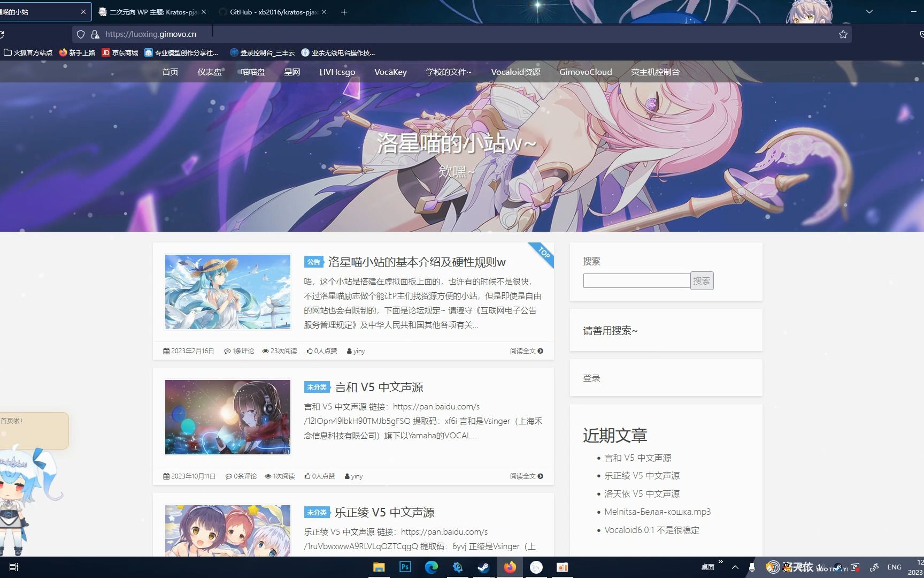The height and width of the screenshot is (578, 924).
Task: Open post title 乐正绫 V5 中文声源
Action: coord(384,512)
